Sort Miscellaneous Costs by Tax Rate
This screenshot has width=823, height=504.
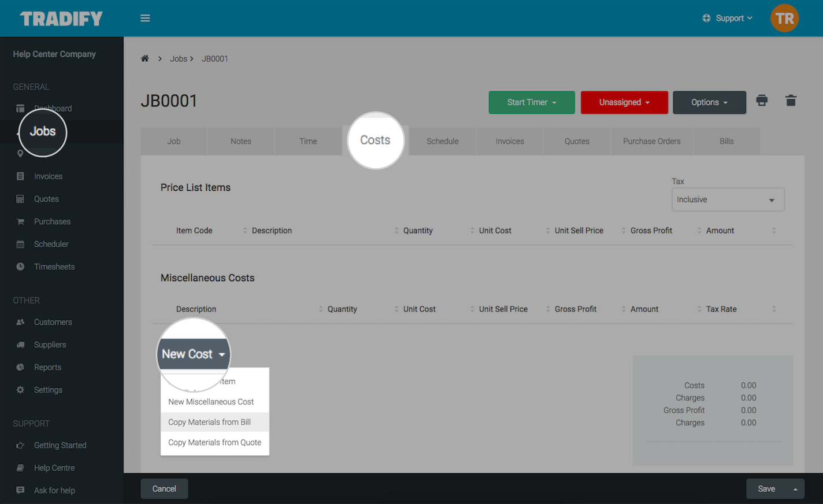point(721,309)
